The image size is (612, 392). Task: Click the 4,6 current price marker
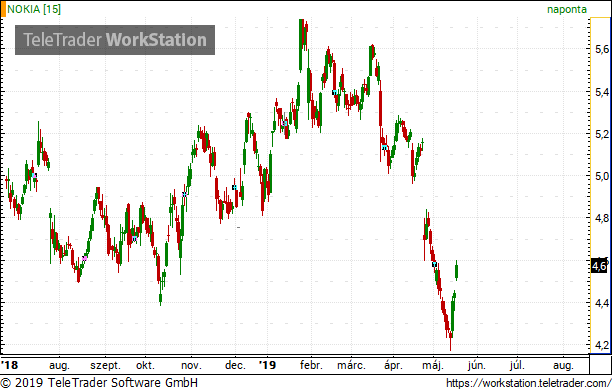pos(599,266)
